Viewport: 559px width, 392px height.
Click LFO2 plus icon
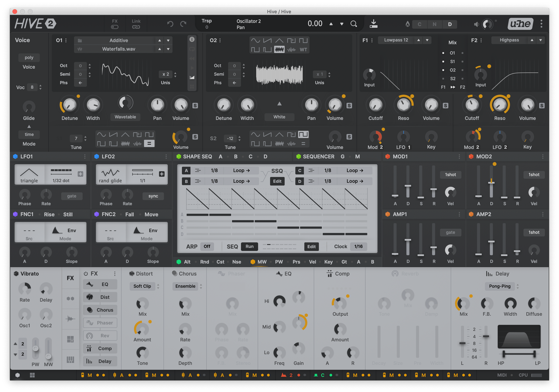click(x=162, y=174)
